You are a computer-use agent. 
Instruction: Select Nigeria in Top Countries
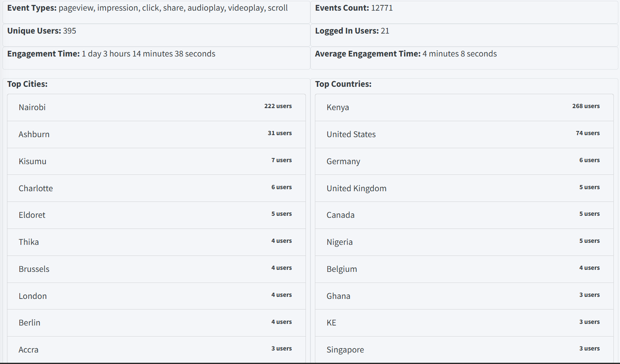click(464, 242)
